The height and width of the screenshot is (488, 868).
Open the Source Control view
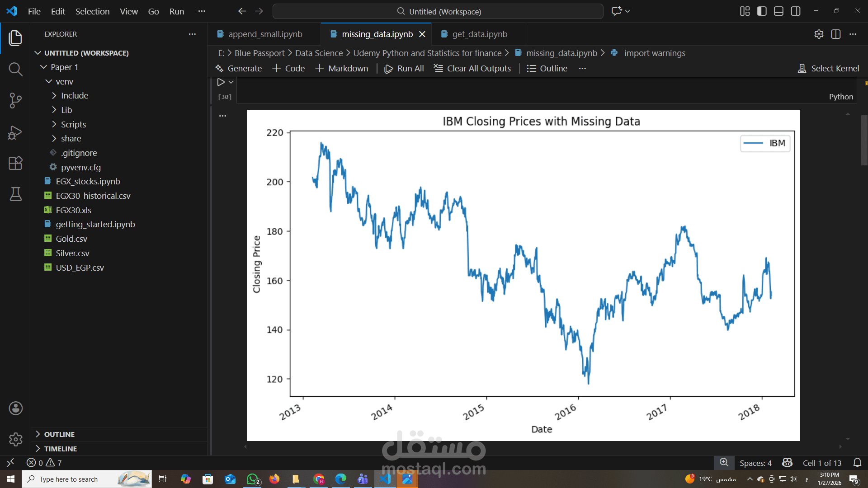(x=15, y=100)
